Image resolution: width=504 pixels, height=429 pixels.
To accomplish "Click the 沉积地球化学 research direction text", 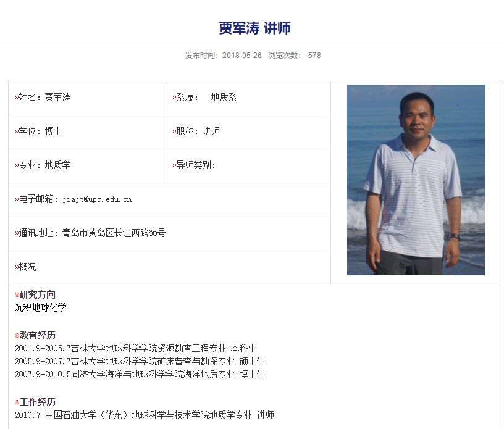I will click(x=41, y=307).
